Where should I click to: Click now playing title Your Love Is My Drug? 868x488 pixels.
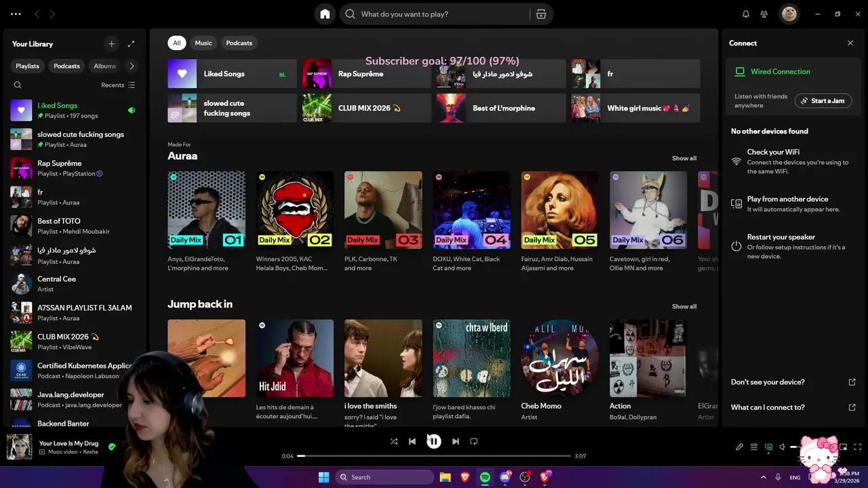pyautogui.click(x=68, y=443)
